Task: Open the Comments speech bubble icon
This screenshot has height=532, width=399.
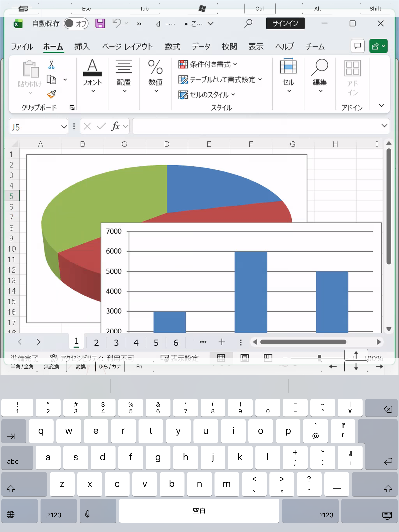Action: point(357,46)
